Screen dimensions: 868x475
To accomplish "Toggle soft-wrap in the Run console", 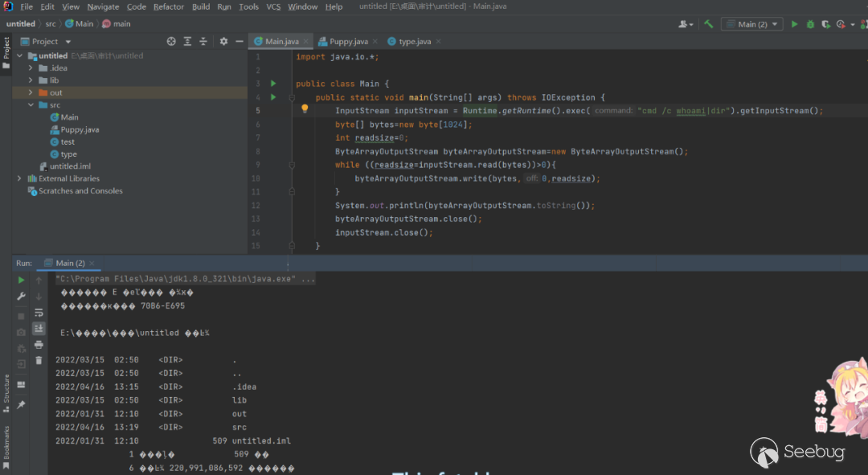I will coord(39,313).
